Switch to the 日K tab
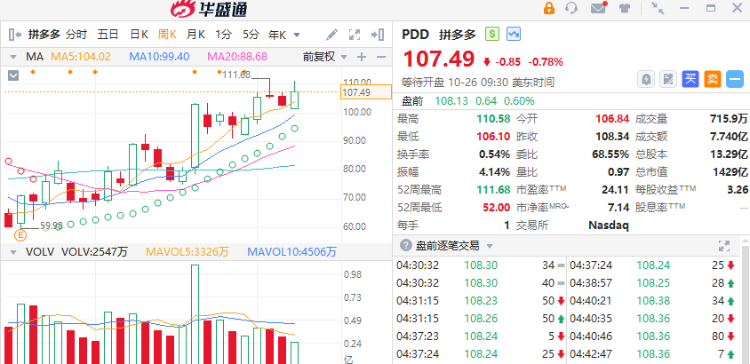The width and height of the screenshot is (750, 364). (x=139, y=34)
